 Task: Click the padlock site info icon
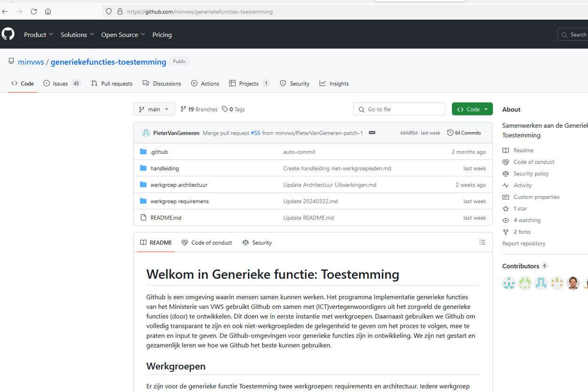point(119,11)
